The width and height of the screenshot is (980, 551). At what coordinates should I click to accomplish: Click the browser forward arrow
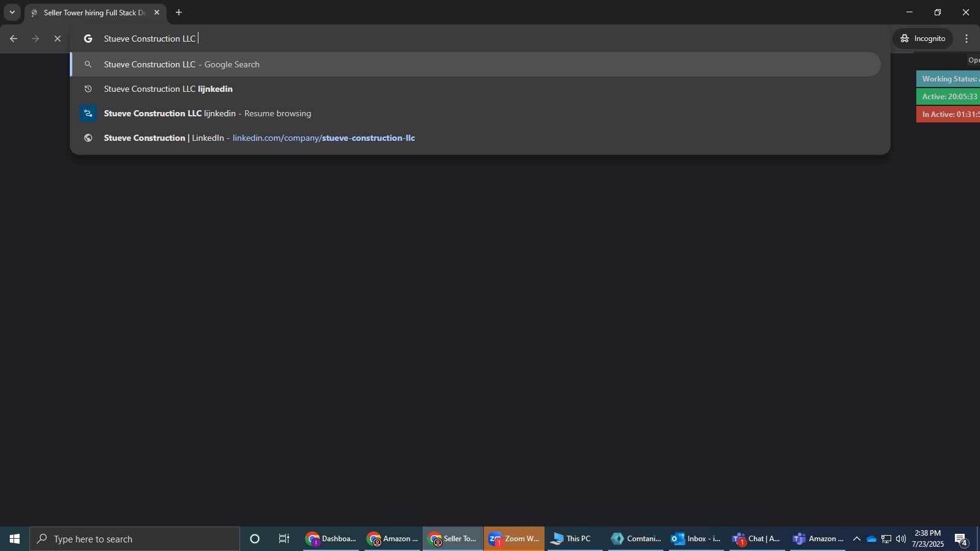point(36,39)
